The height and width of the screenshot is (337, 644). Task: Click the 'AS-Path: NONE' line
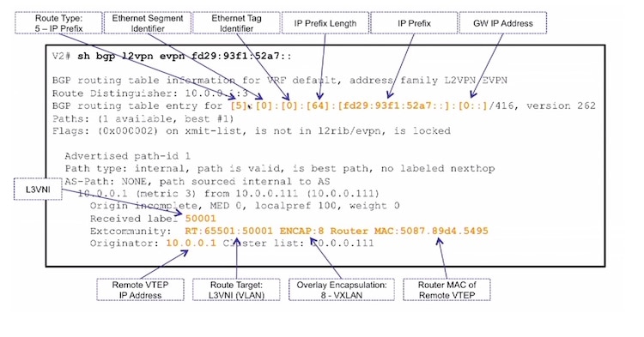197,181
